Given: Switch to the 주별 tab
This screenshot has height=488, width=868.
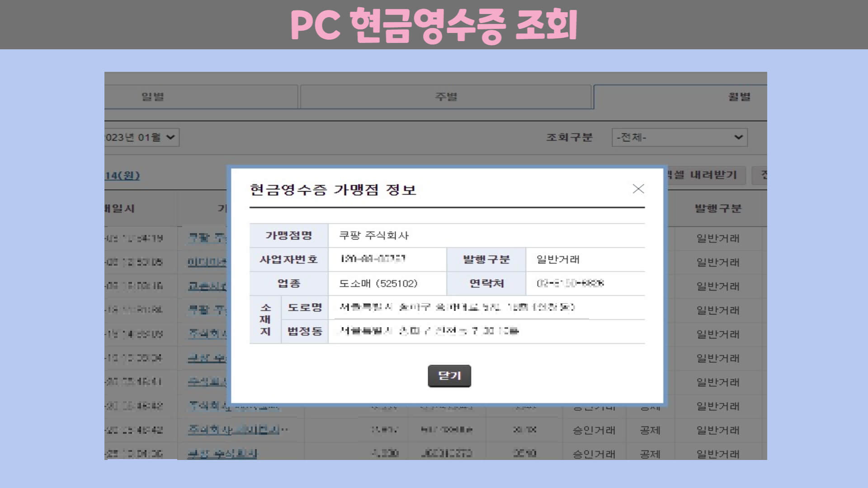Looking at the screenshot, I should tap(446, 97).
